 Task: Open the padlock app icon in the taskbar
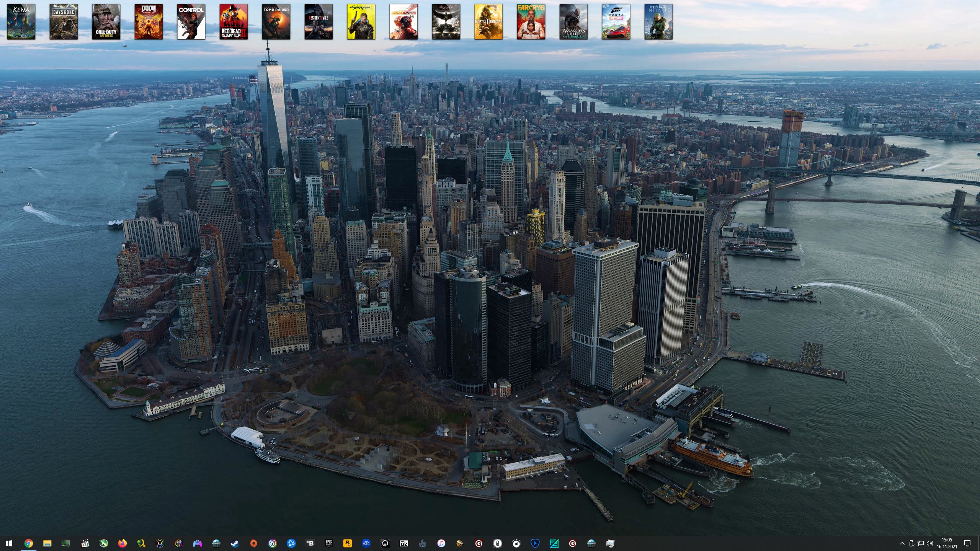point(497,543)
